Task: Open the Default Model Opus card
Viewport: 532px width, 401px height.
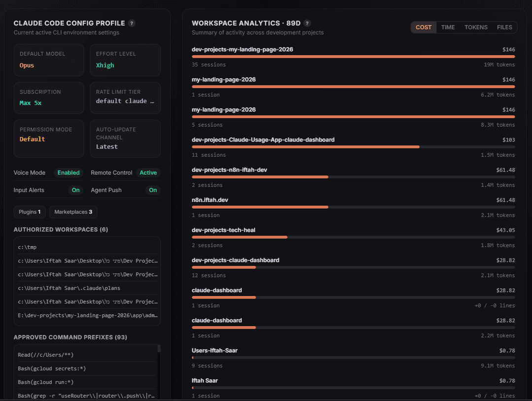Action: tap(49, 60)
